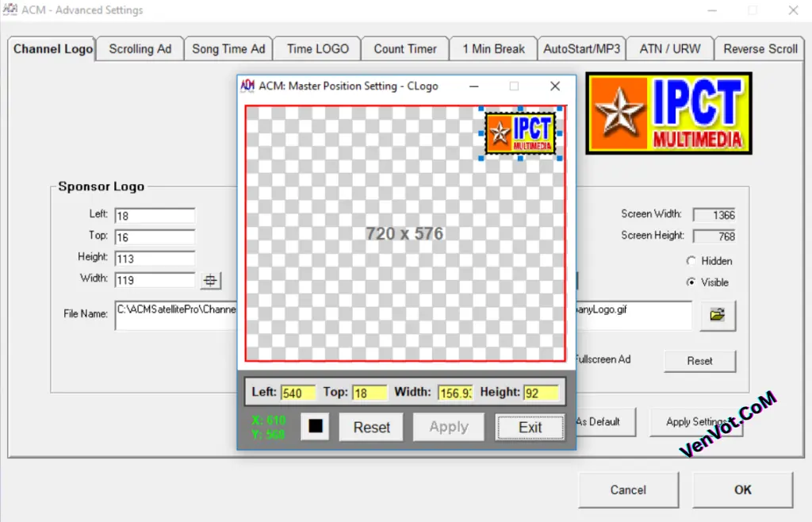Image resolution: width=812 pixels, height=522 pixels.
Task: Open the Time LOGO tab
Action: pyautogui.click(x=316, y=48)
